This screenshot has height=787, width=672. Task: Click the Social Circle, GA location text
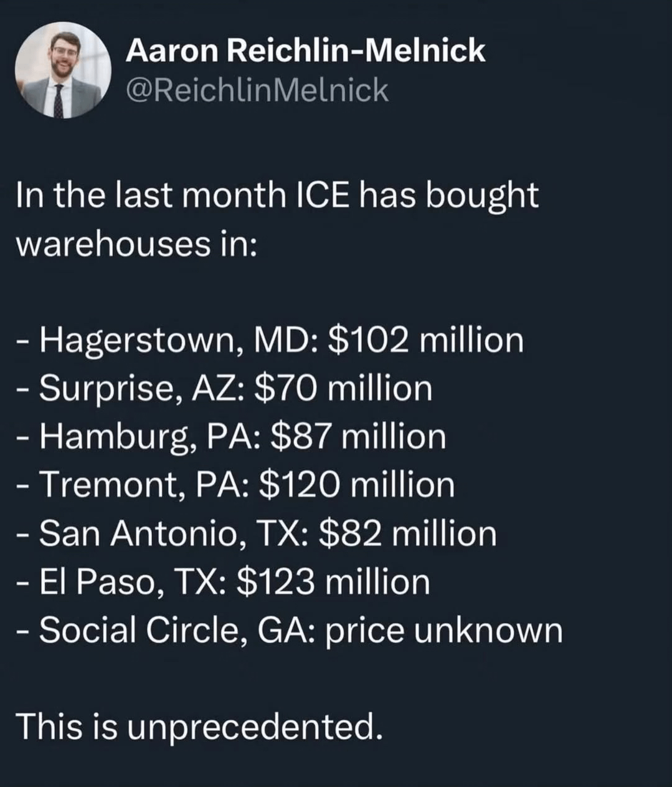(x=179, y=631)
